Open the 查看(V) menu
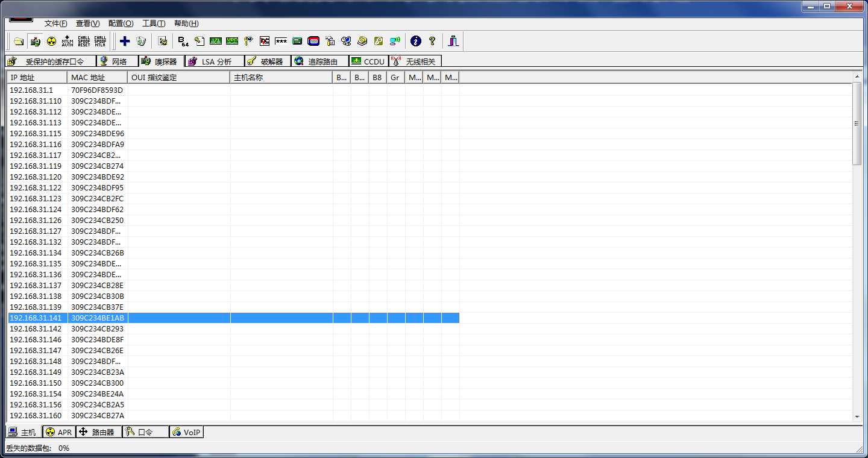This screenshot has width=868, height=458. 88,24
